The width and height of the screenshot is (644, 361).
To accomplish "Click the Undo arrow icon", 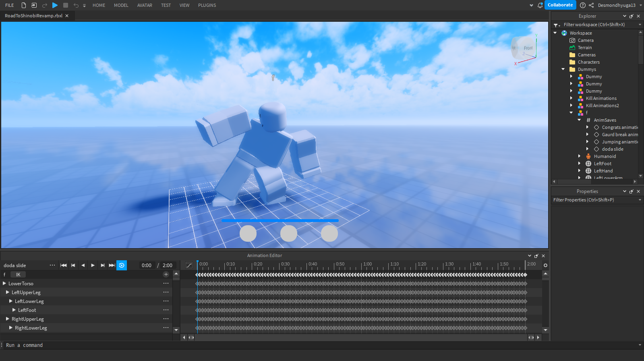I will pos(76,5).
